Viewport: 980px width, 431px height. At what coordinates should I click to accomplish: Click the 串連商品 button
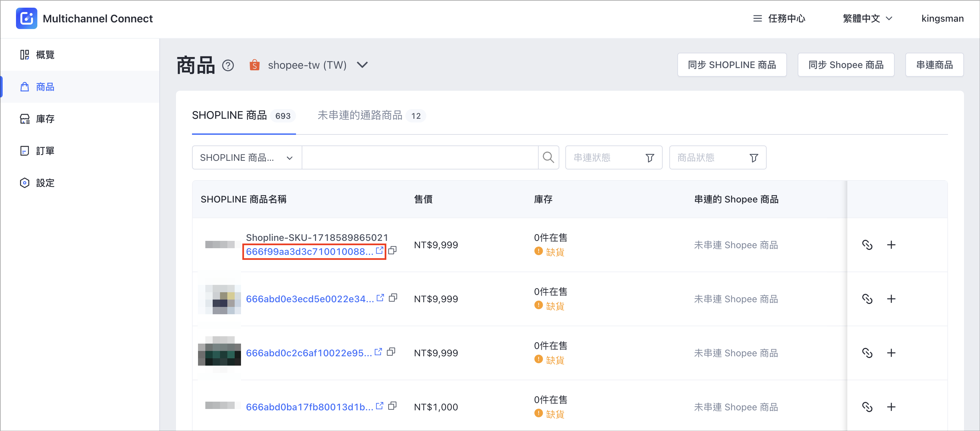(934, 65)
